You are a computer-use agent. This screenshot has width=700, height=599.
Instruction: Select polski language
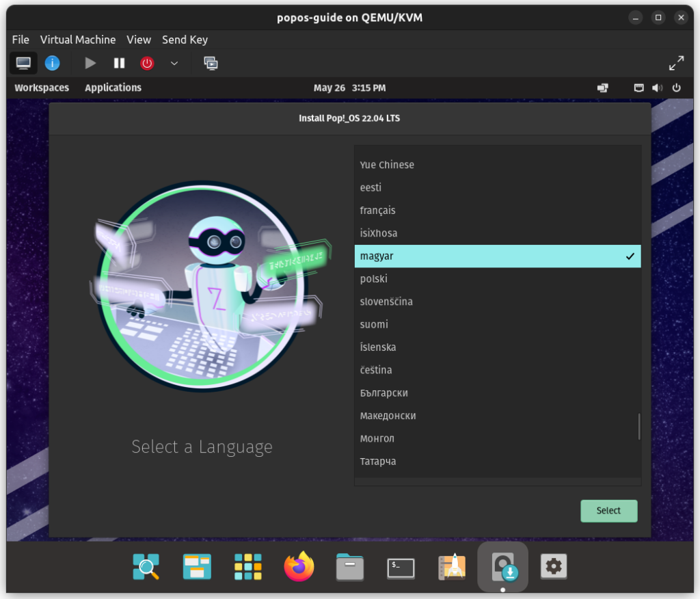coord(498,279)
